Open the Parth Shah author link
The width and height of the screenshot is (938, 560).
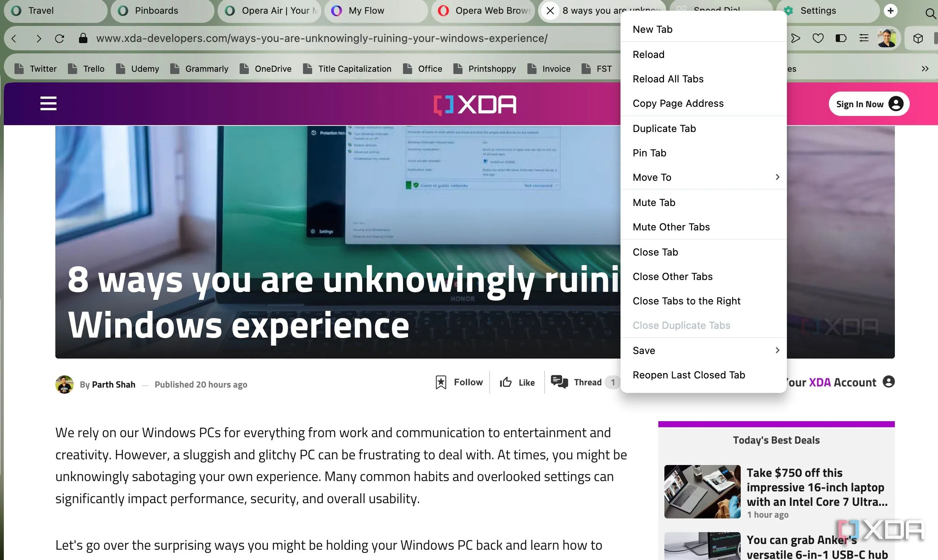tap(114, 385)
